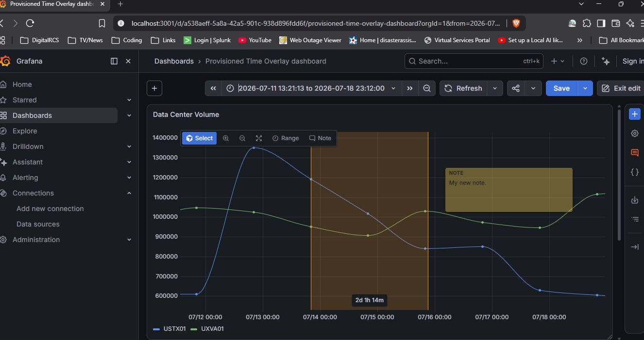Expand the Dashboards section chevron
This screenshot has width=644, height=340.
click(x=129, y=115)
